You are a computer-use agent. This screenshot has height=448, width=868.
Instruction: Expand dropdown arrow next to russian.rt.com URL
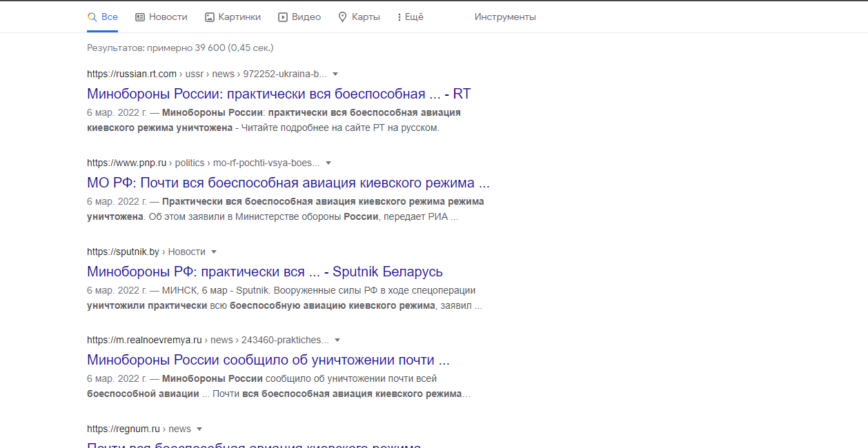point(335,74)
